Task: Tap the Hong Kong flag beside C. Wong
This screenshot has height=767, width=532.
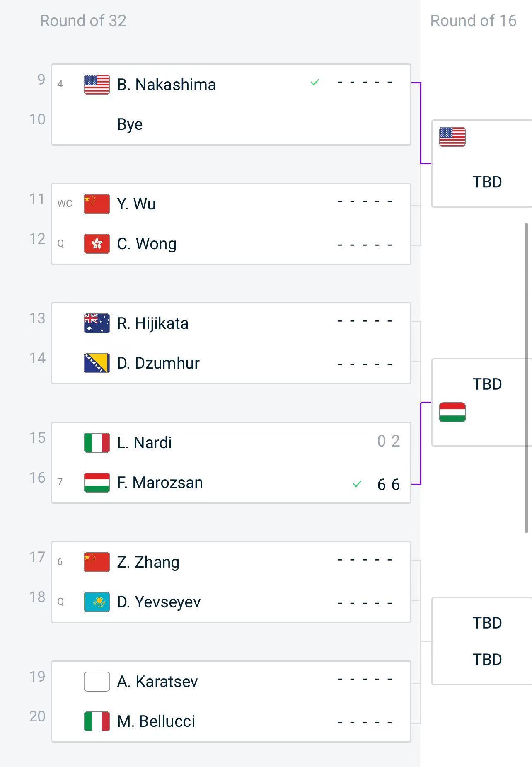Action: point(97,244)
